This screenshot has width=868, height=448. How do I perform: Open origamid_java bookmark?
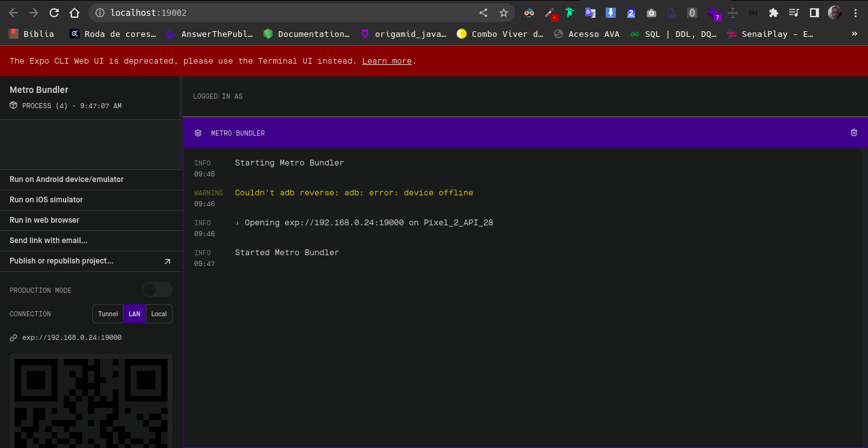click(403, 34)
